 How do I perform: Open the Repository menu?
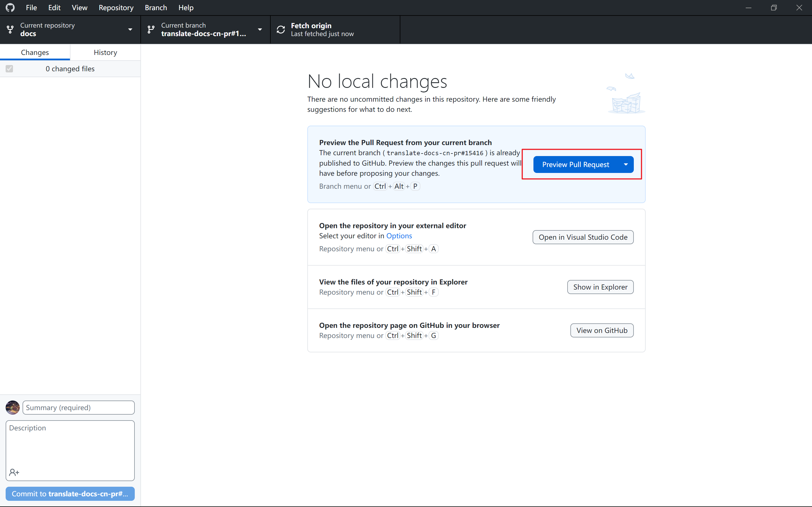point(116,7)
